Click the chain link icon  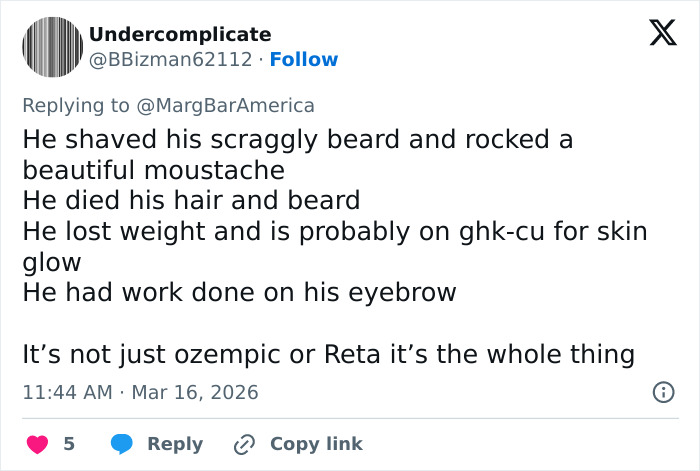[245, 444]
